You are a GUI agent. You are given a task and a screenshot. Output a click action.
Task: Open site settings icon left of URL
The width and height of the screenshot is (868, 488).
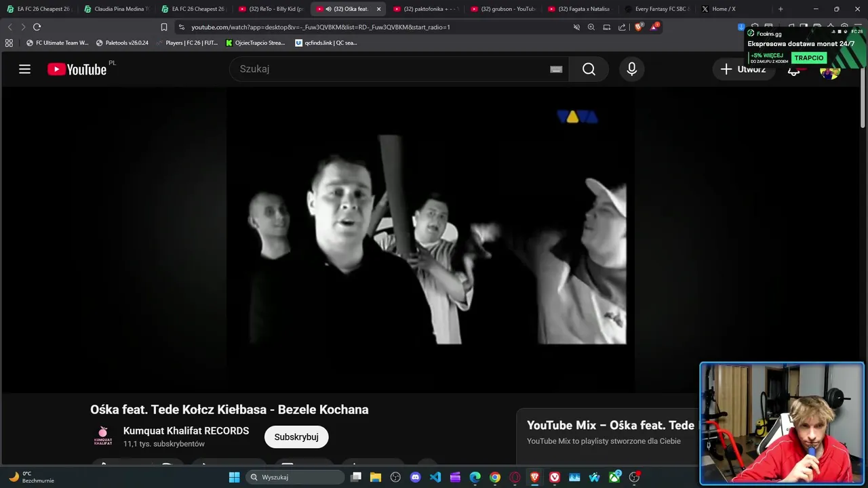(x=182, y=27)
